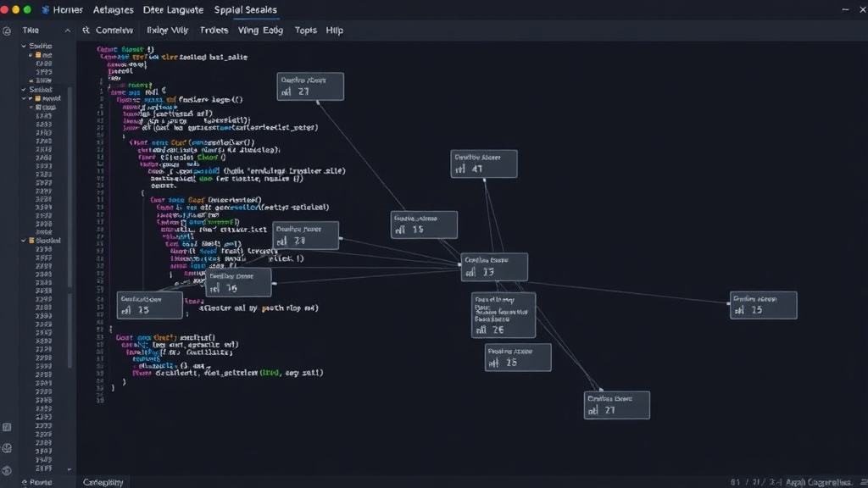Click the bar chart icon in node 28
The width and height of the screenshot is (868, 488).
282,241
